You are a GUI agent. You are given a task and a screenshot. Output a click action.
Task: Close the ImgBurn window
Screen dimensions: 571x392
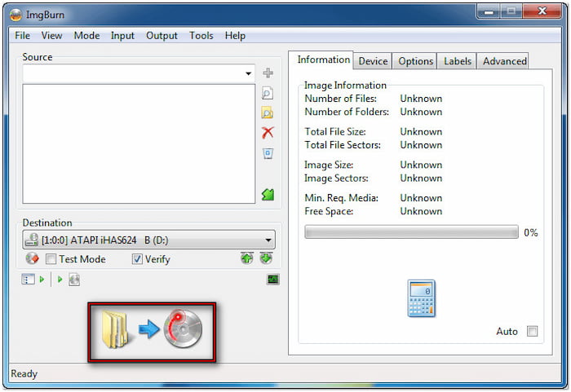(x=542, y=11)
